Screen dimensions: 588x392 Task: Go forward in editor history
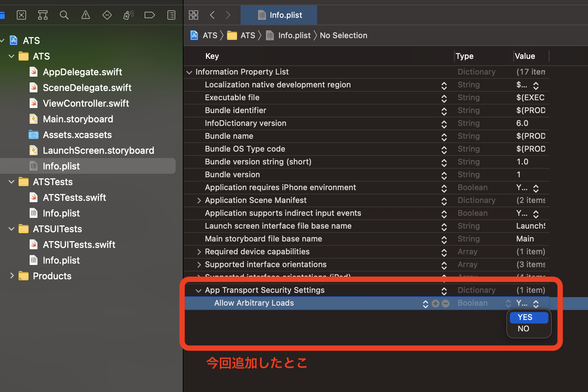pyautogui.click(x=228, y=15)
